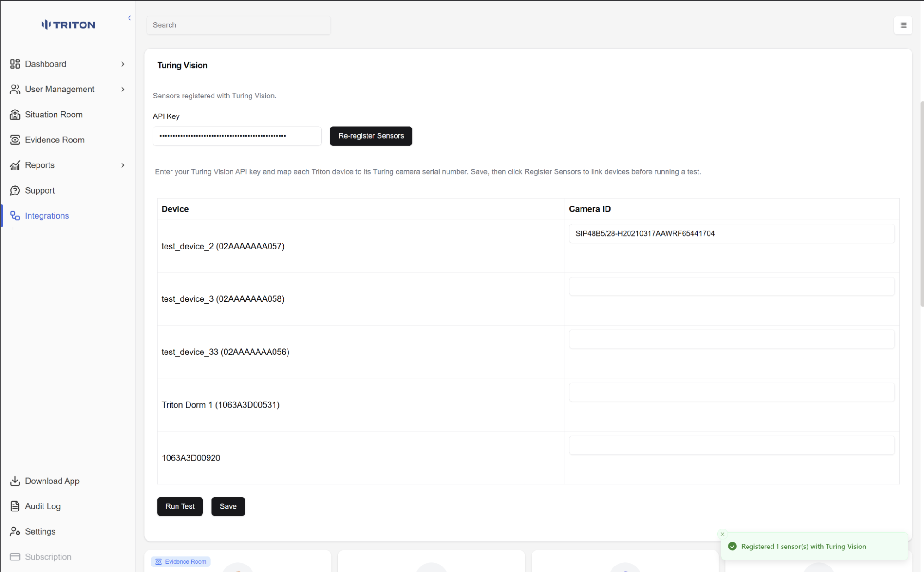Expand the Dashboard submenu chevron
Screen dimensions: 924x572
coord(122,64)
